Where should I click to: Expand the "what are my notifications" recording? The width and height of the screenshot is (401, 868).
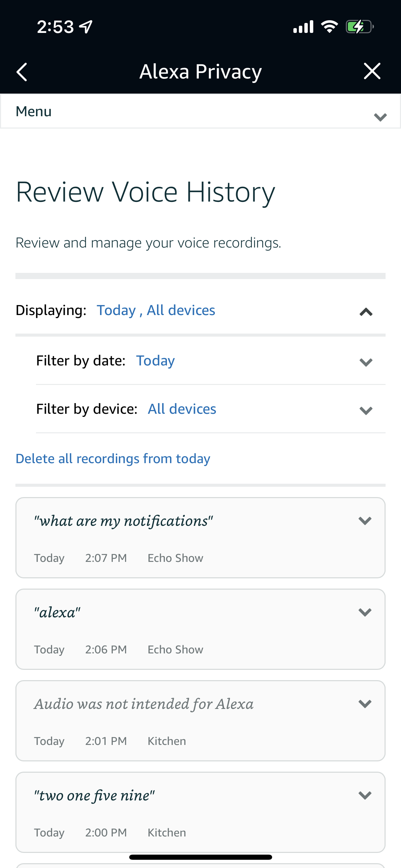pyautogui.click(x=365, y=521)
